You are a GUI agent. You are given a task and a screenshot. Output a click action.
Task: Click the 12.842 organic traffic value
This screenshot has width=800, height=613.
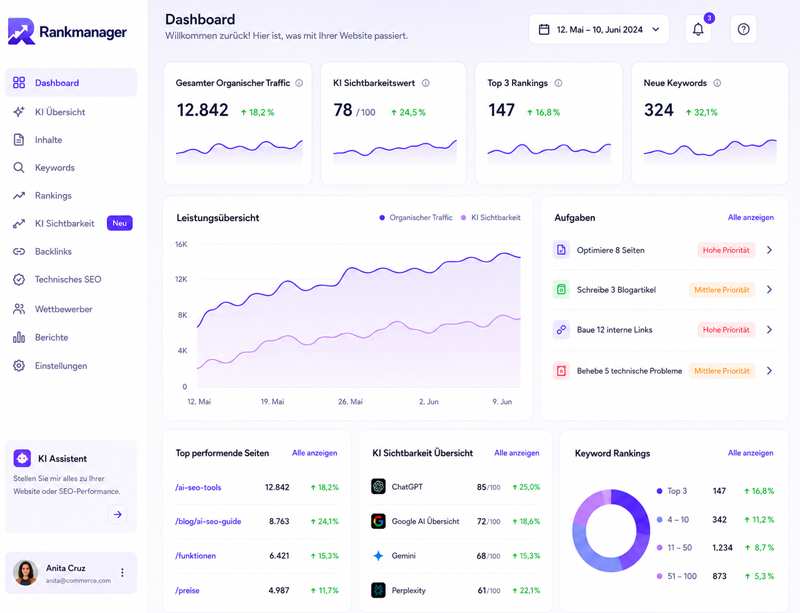pos(203,110)
